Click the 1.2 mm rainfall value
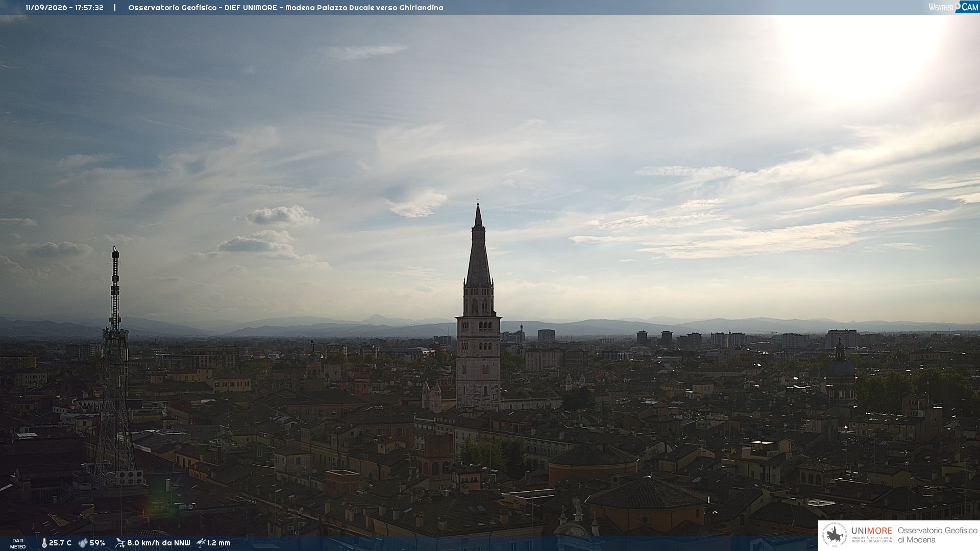The height and width of the screenshot is (551, 980). [219, 543]
